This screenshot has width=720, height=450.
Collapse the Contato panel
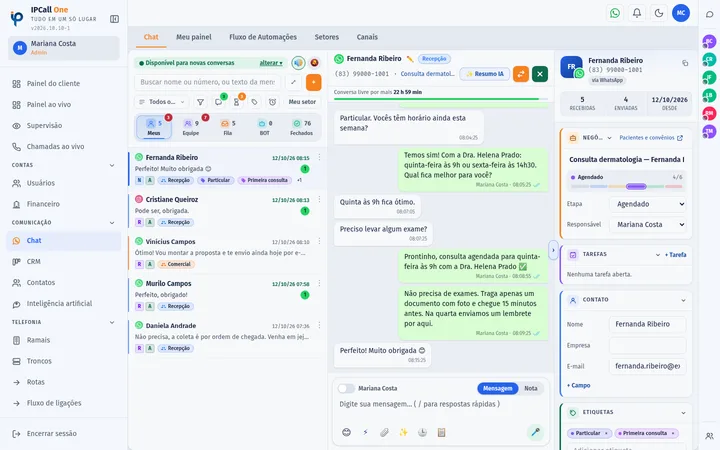tap(683, 300)
